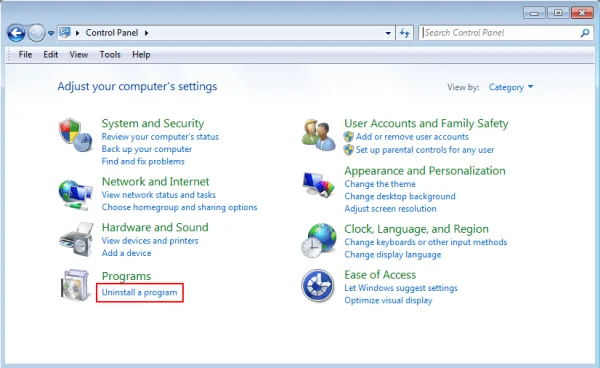Image resolution: width=600 pixels, height=368 pixels.
Task: Click the greyed Forward navigation button
Action: click(x=37, y=33)
